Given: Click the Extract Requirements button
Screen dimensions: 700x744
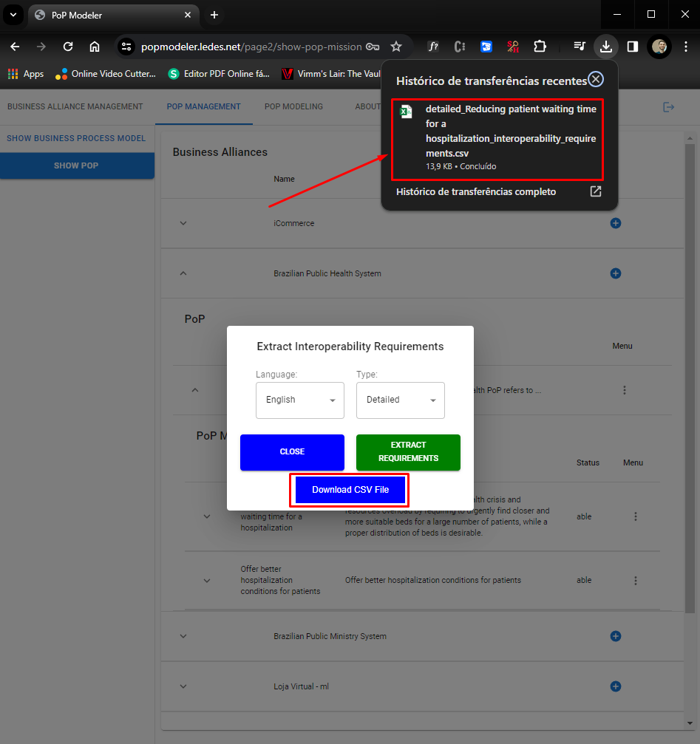Looking at the screenshot, I should 408,452.
